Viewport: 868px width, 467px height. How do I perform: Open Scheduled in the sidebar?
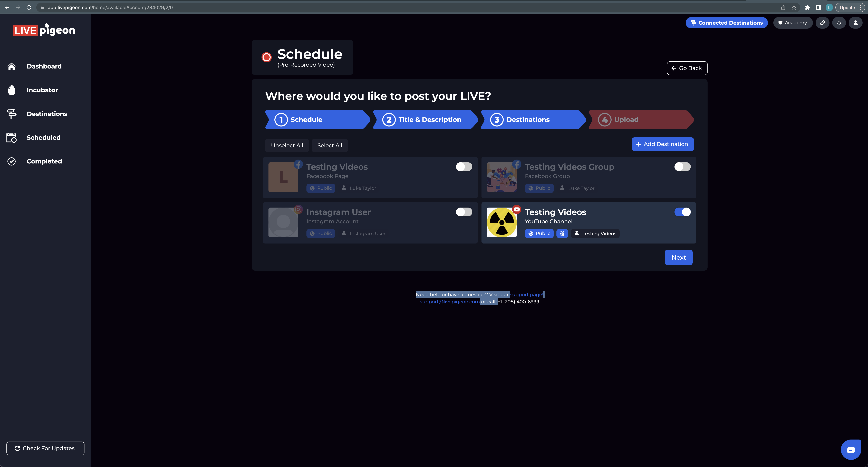(43, 138)
